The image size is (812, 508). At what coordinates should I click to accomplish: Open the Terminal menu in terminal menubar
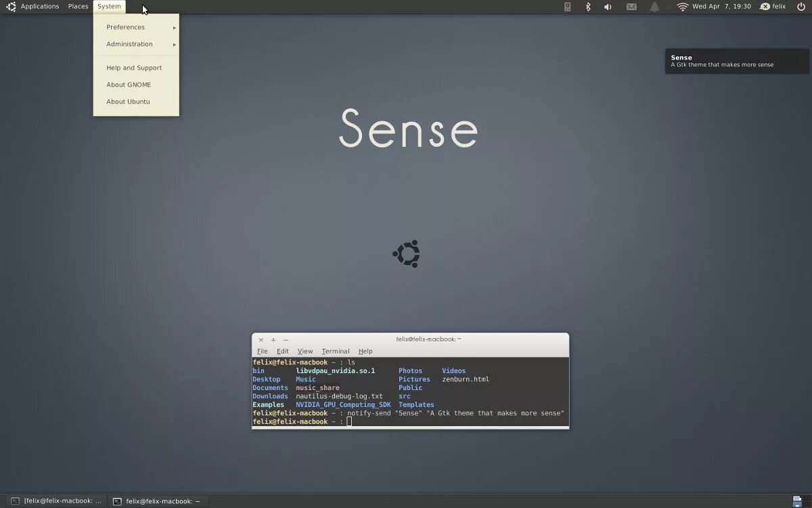(x=336, y=352)
